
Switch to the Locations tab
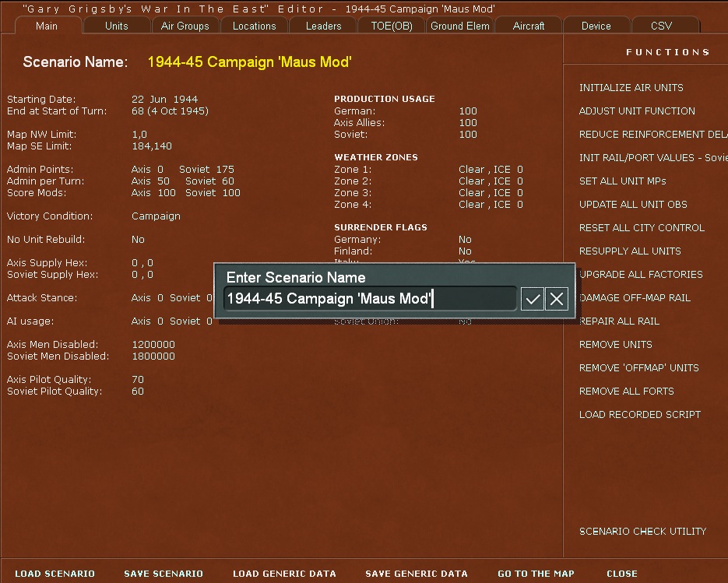(x=254, y=26)
